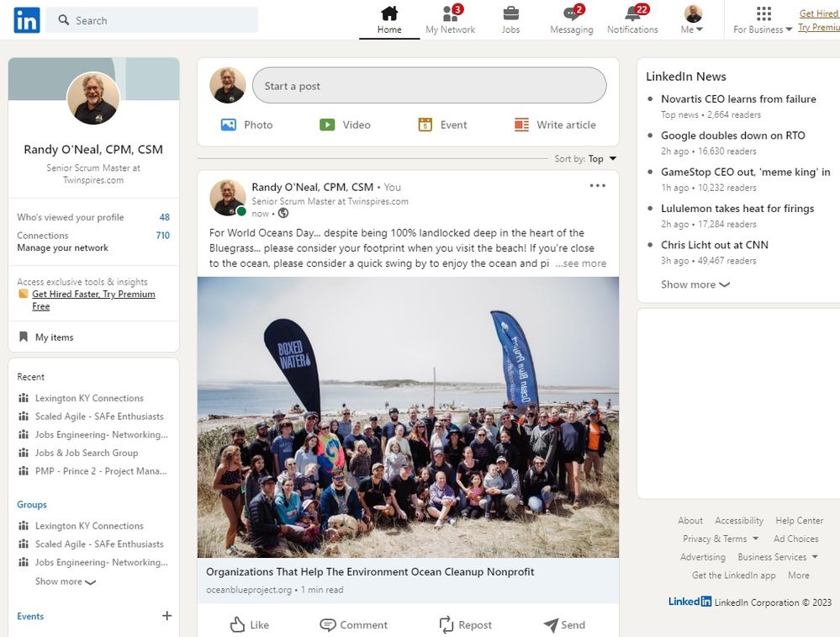
Task: Click Get the LinkedIn app link
Action: pos(733,576)
